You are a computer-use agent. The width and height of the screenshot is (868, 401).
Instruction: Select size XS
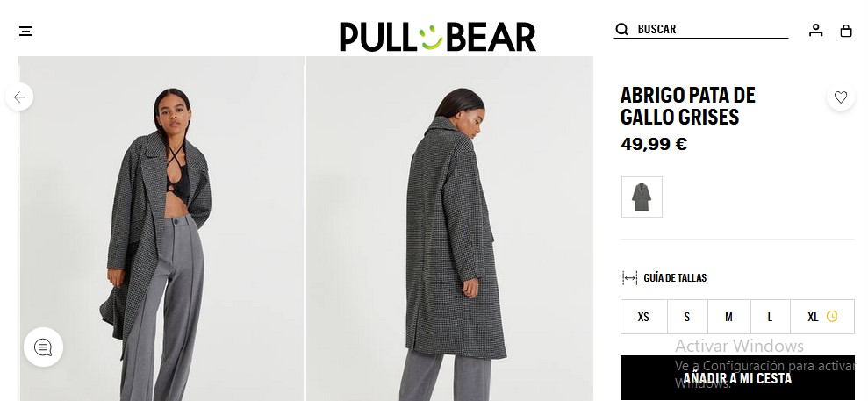[644, 317]
